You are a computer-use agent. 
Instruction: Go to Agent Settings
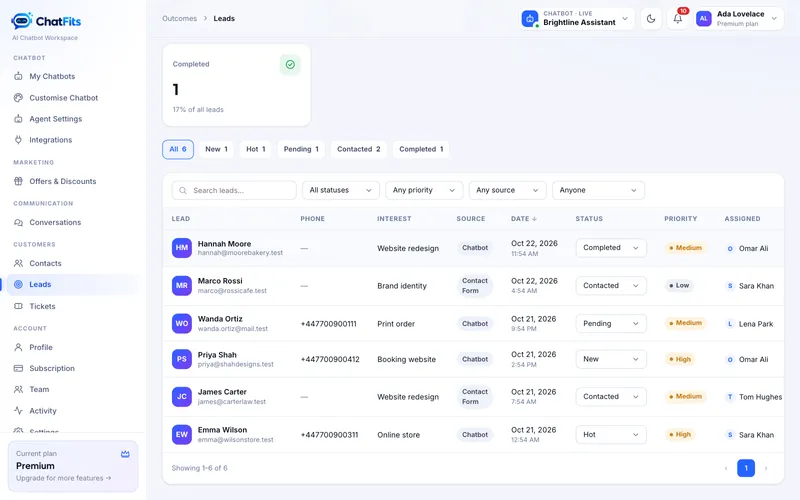coord(56,119)
